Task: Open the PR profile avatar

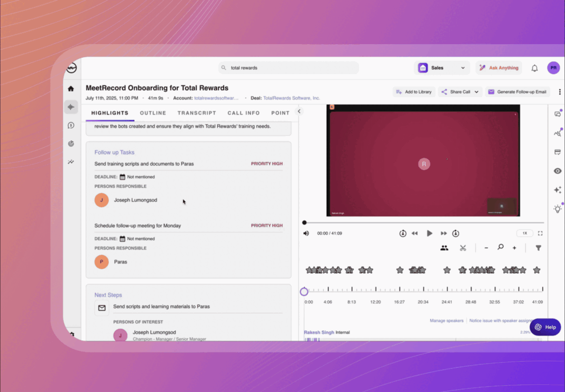Action: [x=553, y=68]
